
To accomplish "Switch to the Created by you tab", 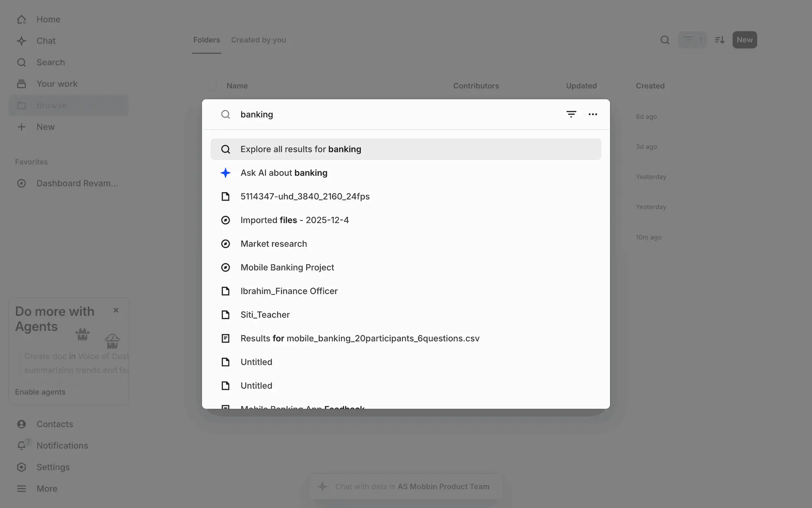I will (x=258, y=40).
